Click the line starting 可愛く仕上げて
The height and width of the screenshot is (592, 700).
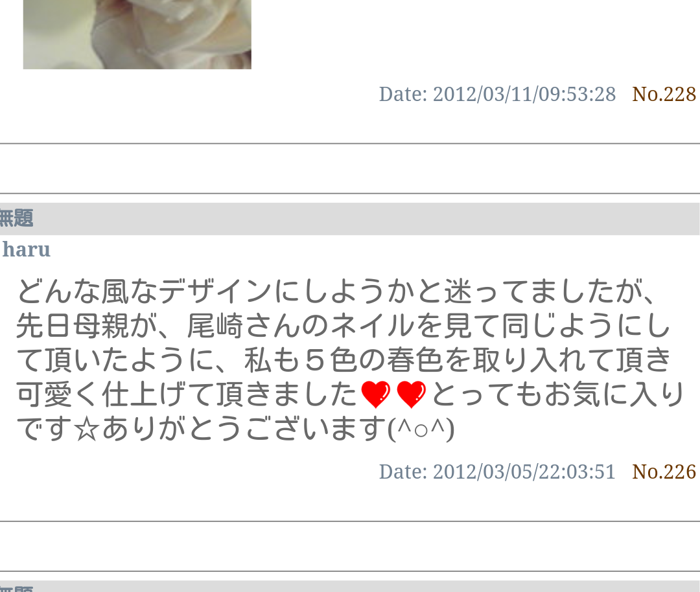[x=351, y=395]
